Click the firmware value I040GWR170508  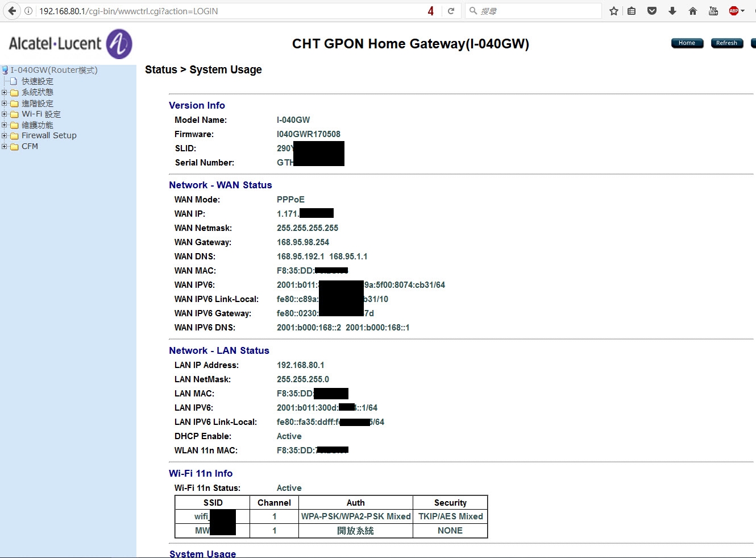(309, 134)
